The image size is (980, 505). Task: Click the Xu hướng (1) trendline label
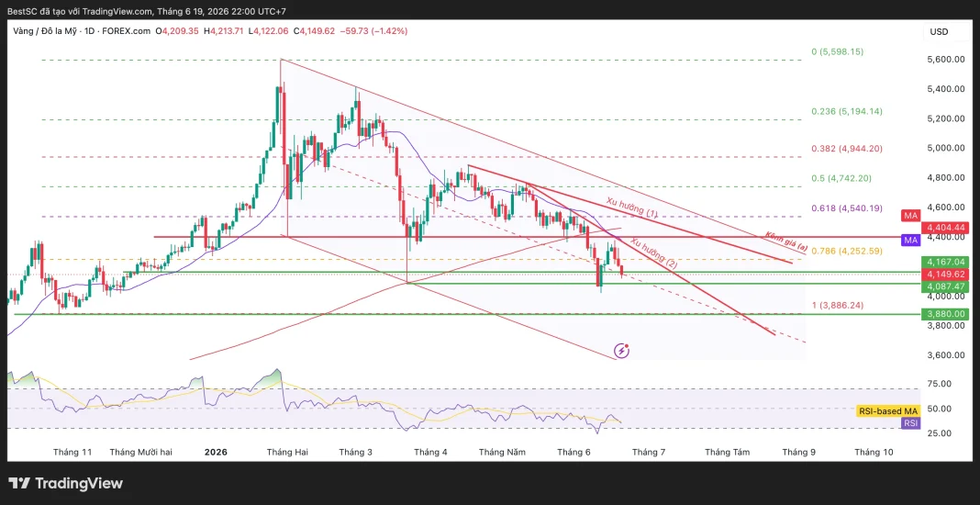pos(632,207)
